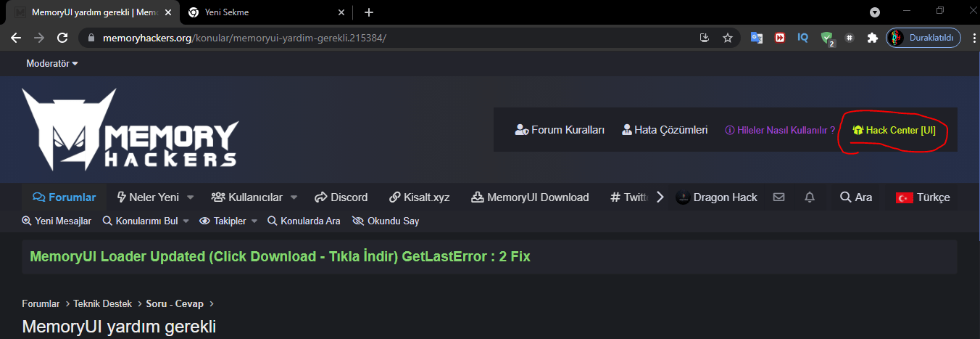Go back with the browser back arrow
The width and height of the screenshot is (980, 339).
16,37
